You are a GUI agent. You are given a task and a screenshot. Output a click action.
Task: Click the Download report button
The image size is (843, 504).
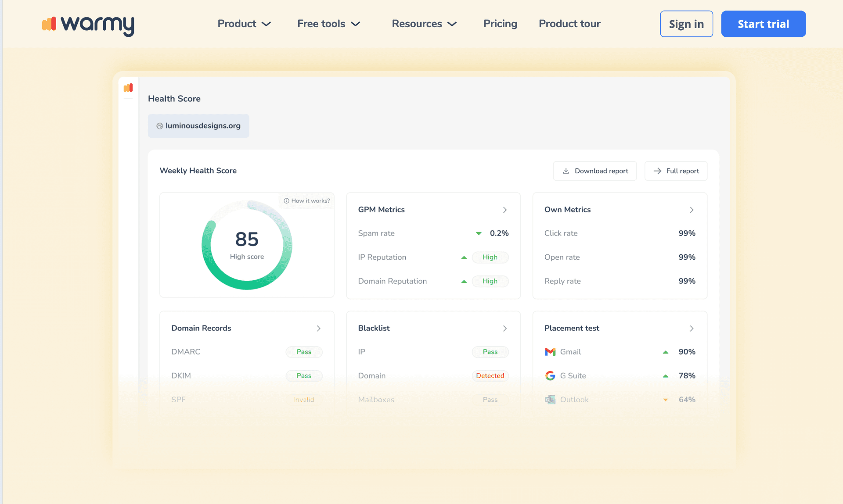tap(595, 171)
